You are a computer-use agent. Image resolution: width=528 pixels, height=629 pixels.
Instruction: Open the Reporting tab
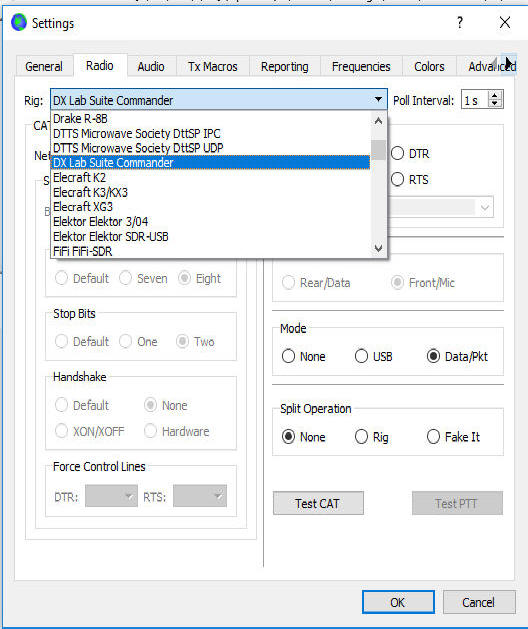tap(284, 66)
